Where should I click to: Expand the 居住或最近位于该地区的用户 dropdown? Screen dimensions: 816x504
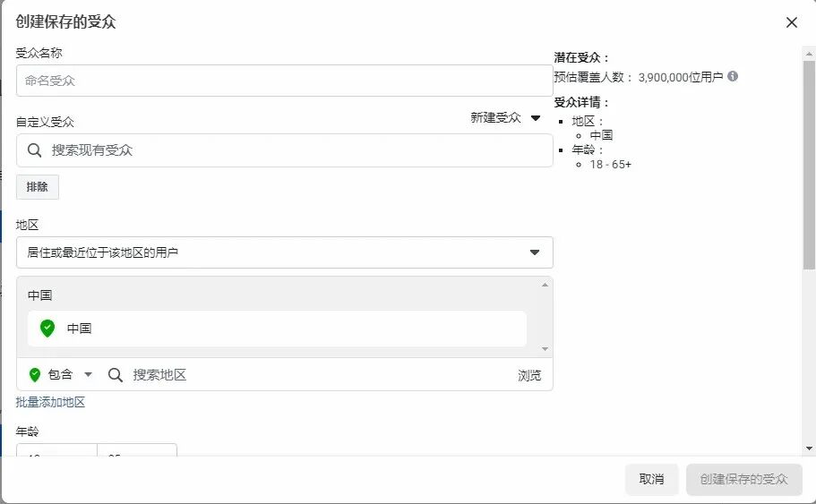point(284,252)
